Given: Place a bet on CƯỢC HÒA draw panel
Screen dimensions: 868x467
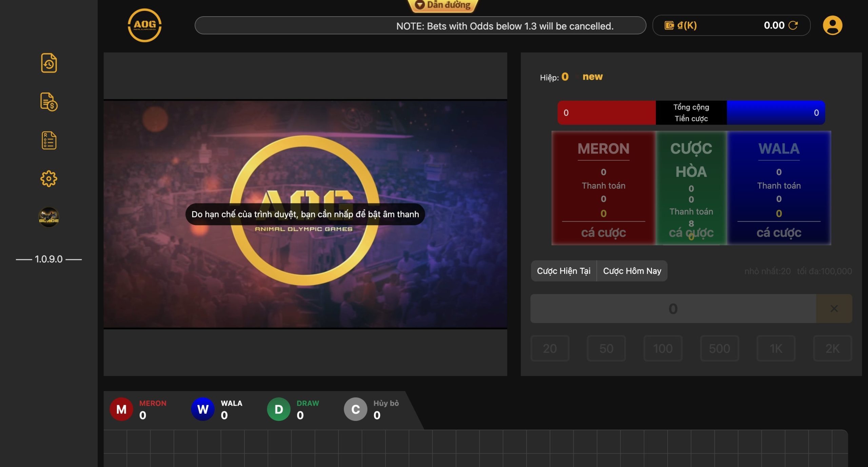Looking at the screenshot, I should (691, 188).
